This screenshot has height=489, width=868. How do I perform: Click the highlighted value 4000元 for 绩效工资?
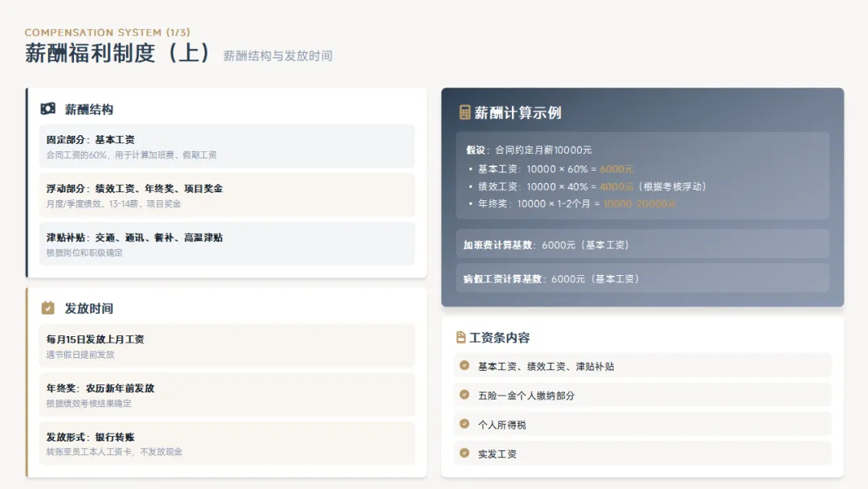(x=616, y=187)
